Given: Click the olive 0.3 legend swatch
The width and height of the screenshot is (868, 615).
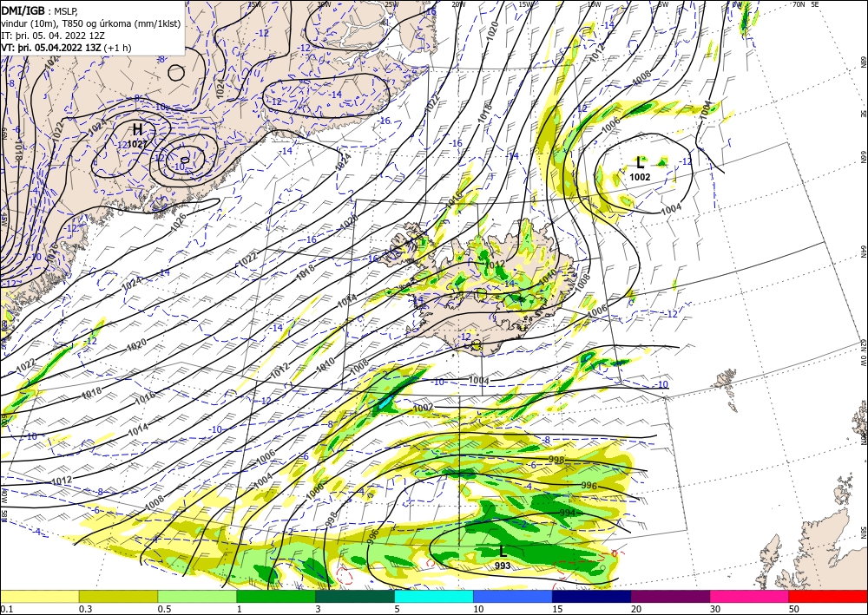Looking at the screenshot, I should pyautogui.click(x=118, y=596).
